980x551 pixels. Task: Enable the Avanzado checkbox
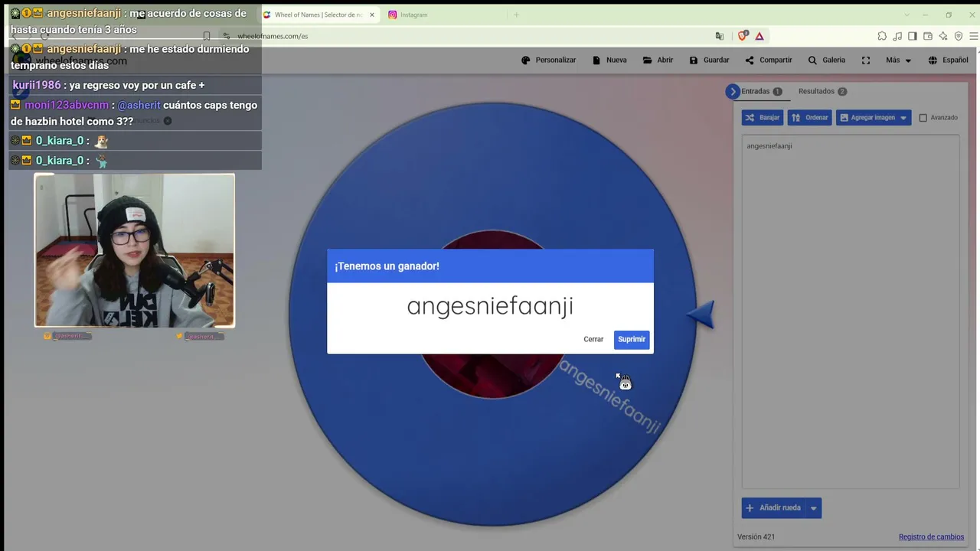(x=923, y=117)
